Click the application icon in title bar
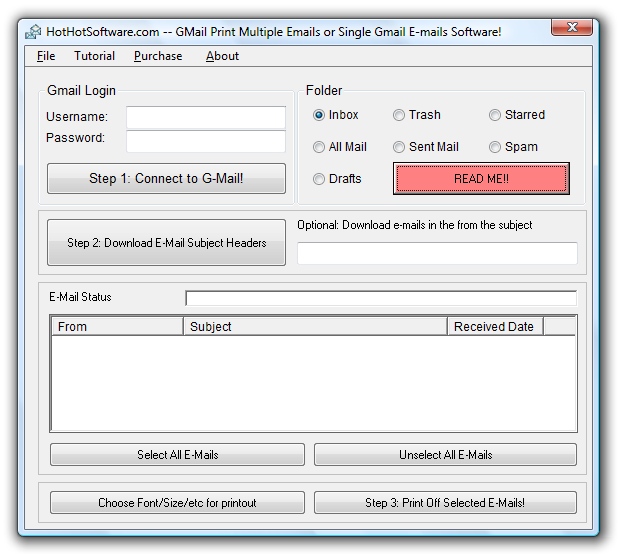 click(x=33, y=31)
